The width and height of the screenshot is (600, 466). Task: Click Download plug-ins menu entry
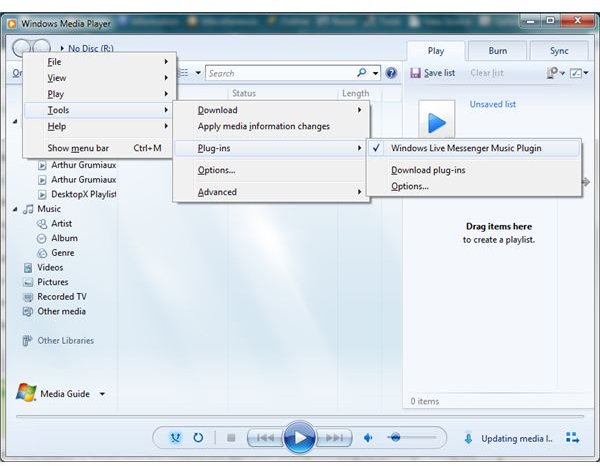[474, 170]
